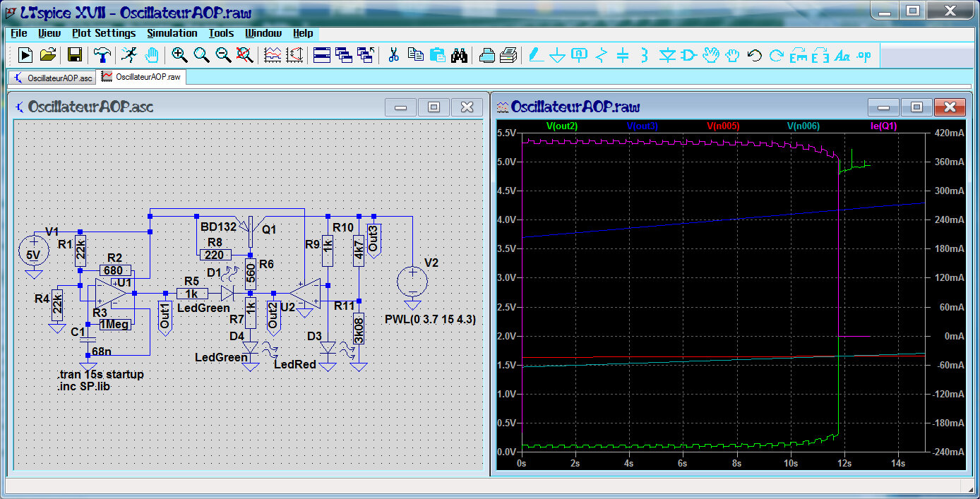Click the cyan V(n006) trace label
Image resolution: width=980 pixels, height=499 pixels.
coord(803,126)
